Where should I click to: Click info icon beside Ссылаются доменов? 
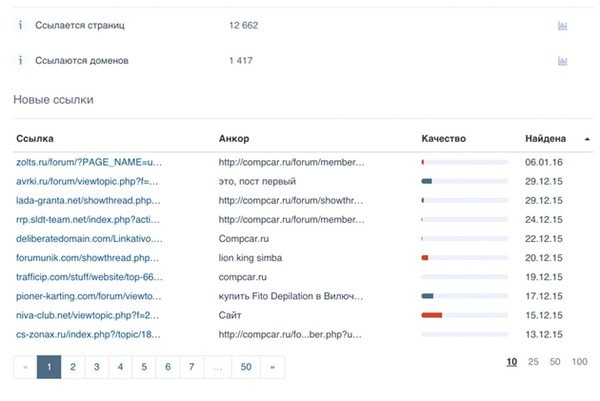coord(21,61)
